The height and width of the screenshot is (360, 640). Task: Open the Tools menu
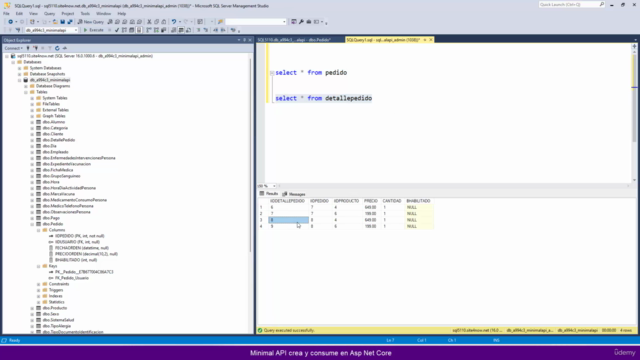85,13
